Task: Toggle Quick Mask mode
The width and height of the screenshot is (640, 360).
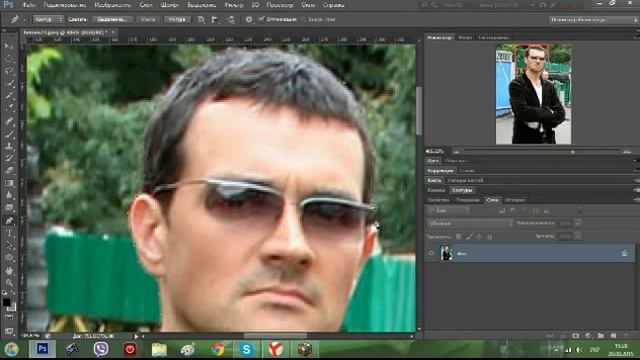Action: tap(9, 318)
